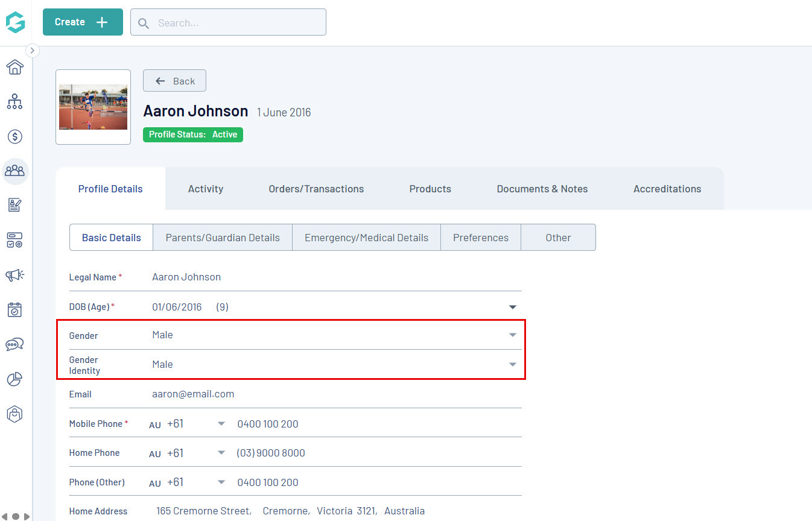Open the Products tab
This screenshot has width=812, height=521.
coord(430,189)
